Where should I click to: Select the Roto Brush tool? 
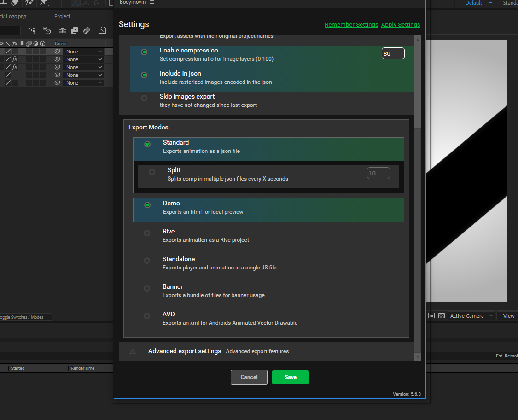coord(29,3)
